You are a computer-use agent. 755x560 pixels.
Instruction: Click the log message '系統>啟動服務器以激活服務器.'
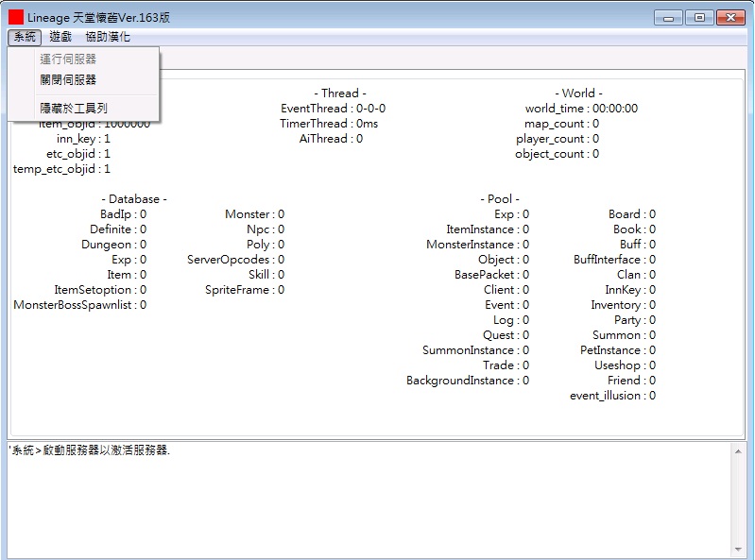tap(90, 450)
